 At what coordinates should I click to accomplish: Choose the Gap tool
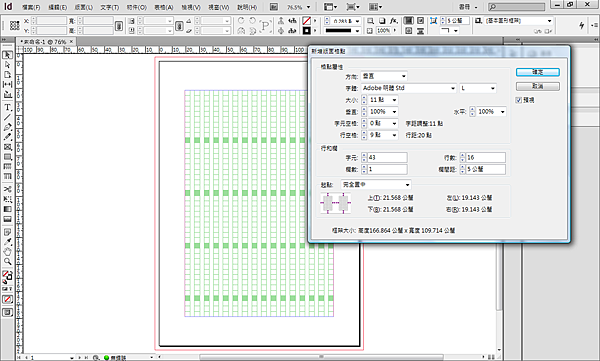7,84
